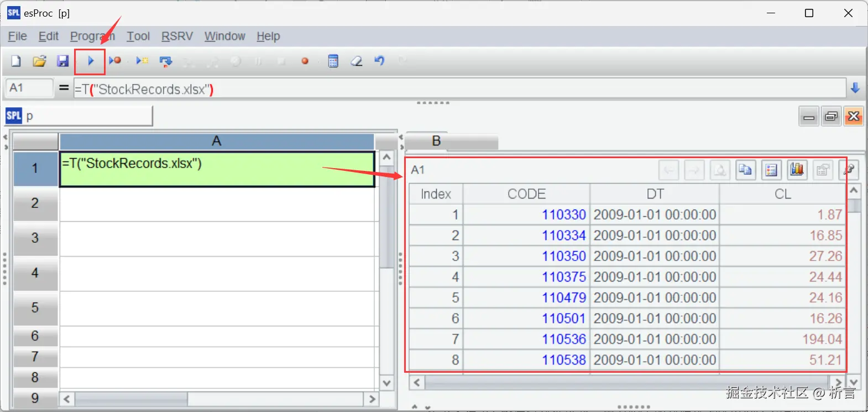Save the script with the floppy disk icon
The width and height of the screenshot is (868, 412).
[x=62, y=61]
